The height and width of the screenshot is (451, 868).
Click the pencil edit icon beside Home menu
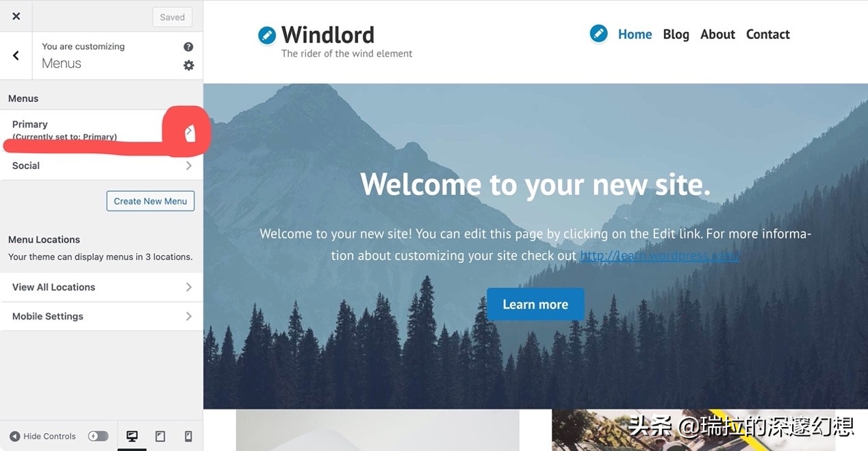[x=598, y=33]
